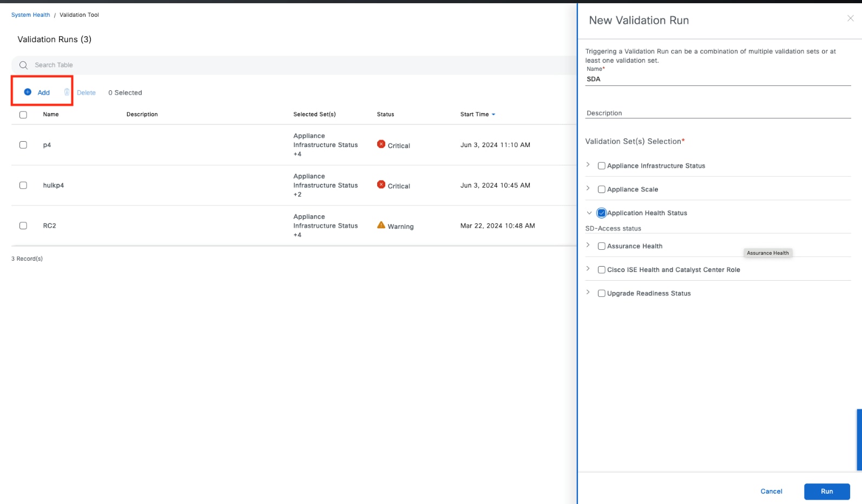Select the p4 row checkbox
862x504 pixels.
coord(23,145)
